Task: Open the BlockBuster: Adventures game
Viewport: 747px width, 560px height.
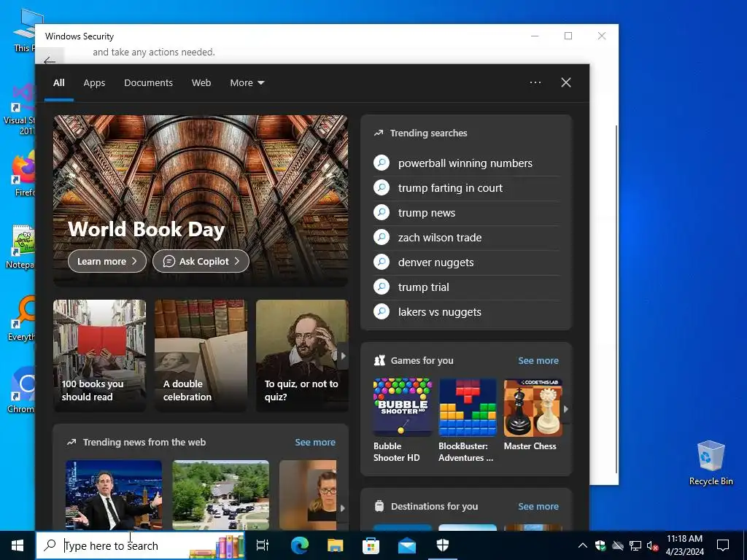Action: (468, 421)
